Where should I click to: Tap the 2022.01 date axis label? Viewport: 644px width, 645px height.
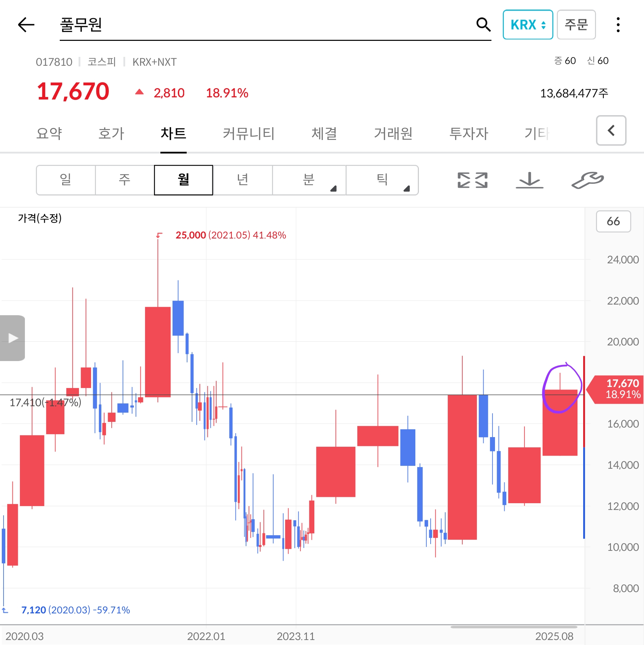tap(206, 636)
